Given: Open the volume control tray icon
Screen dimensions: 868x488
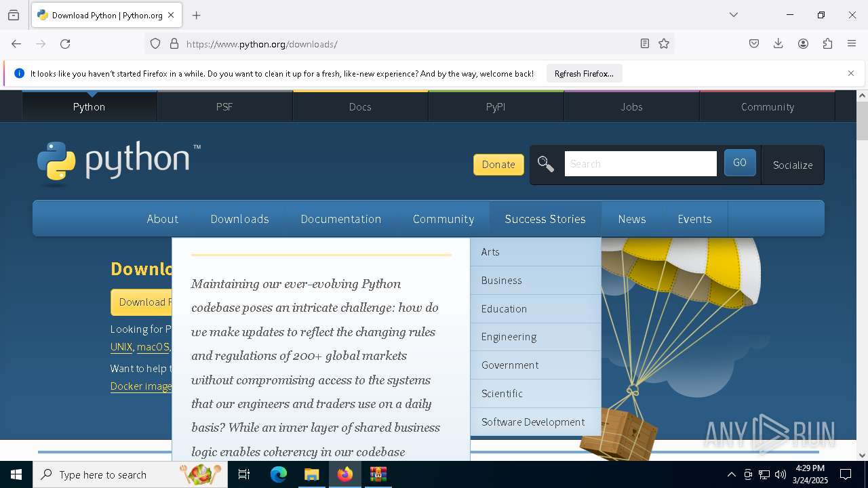Looking at the screenshot, I should pyautogui.click(x=781, y=474).
